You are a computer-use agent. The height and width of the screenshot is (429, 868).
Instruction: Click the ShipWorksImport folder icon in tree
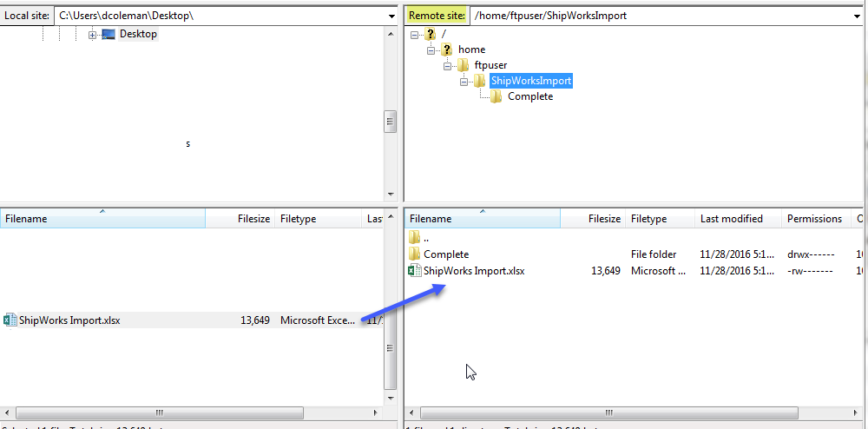(479, 82)
